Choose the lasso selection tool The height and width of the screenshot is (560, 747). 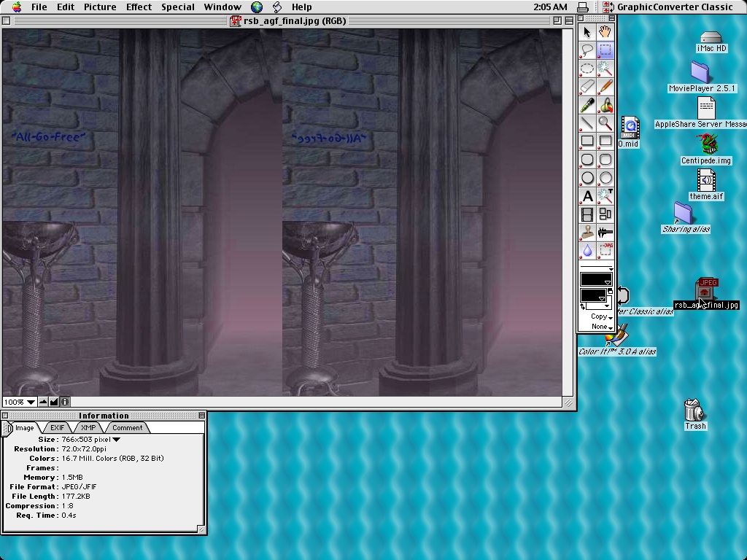(x=587, y=50)
